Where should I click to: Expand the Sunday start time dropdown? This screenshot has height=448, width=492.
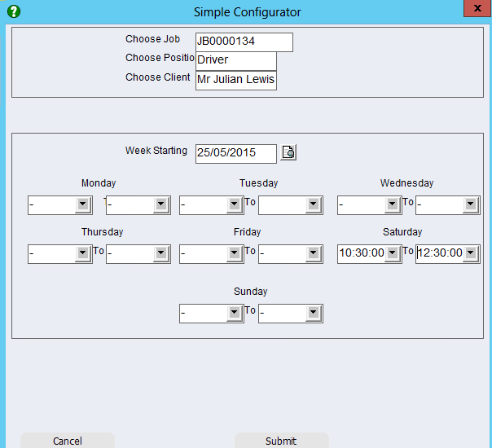pos(235,313)
